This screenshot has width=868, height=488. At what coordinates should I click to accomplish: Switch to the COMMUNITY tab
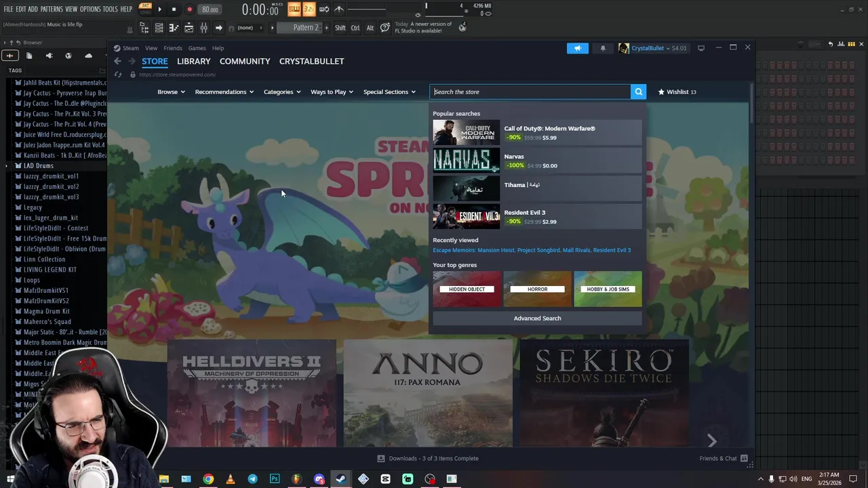pos(245,61)
